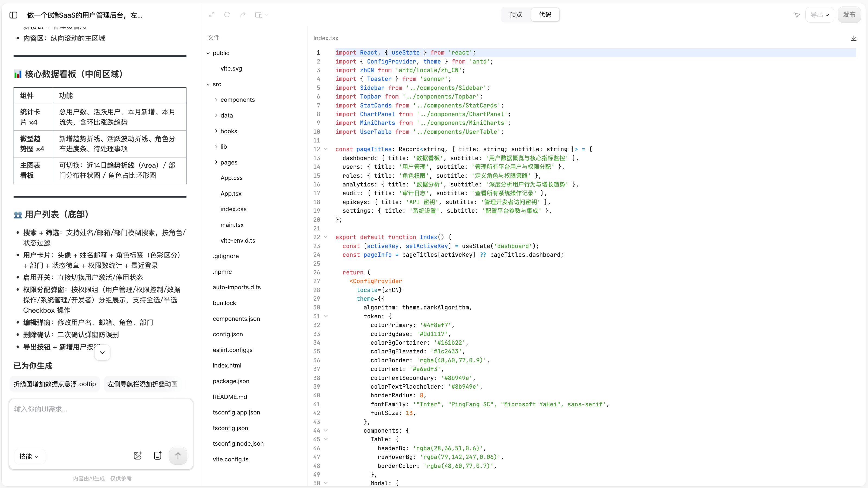Switch to the 预览 tab
The width and height of the screenshot is (868, 488).
click(x=515, y=15)
